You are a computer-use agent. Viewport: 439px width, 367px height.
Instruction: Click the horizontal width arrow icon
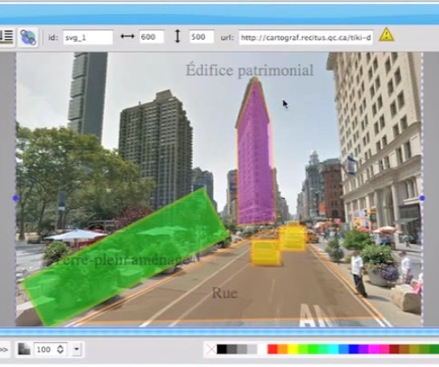coord(127,36)
